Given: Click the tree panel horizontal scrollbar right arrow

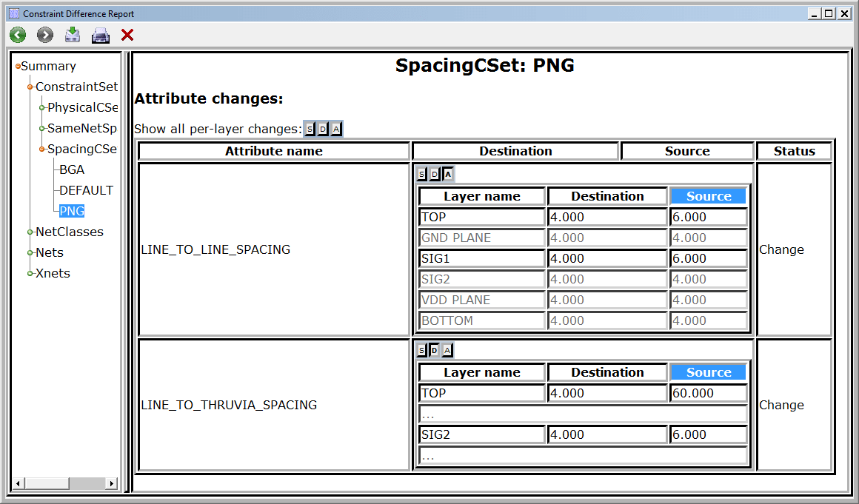Looking at the screenshot, I should click(x=112, y=483).
